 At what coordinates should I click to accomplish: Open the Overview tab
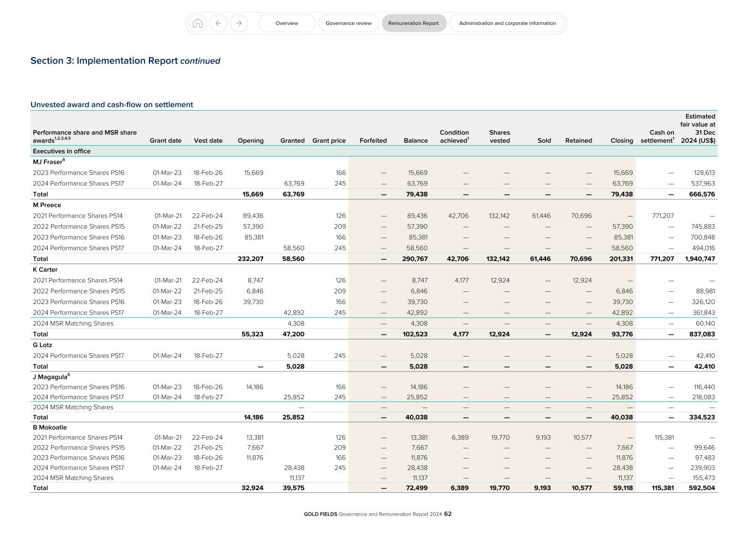286,23
